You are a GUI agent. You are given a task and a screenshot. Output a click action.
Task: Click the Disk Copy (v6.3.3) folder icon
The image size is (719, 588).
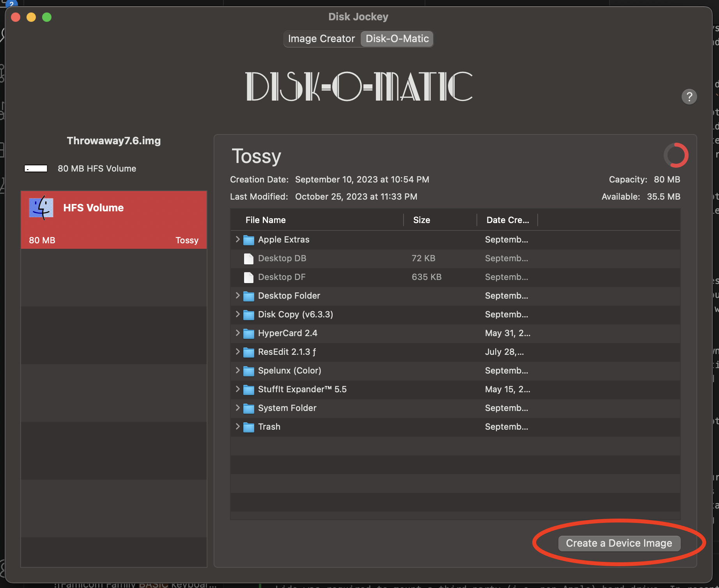click(x=249, y=315)
